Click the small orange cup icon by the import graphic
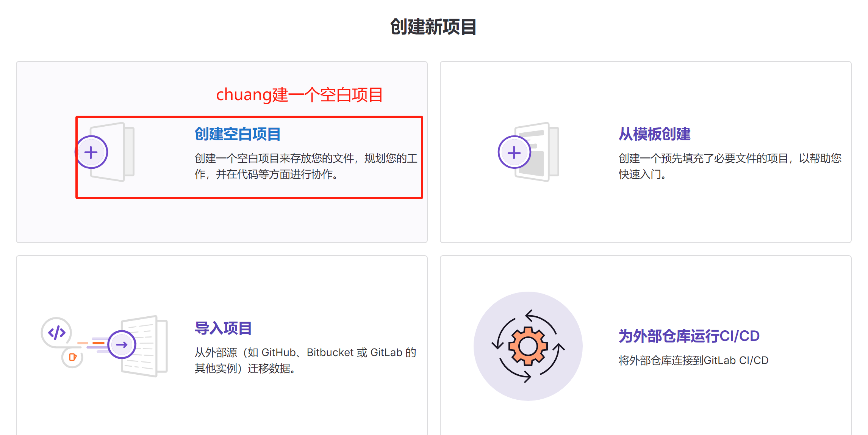 tap(72, 357)
